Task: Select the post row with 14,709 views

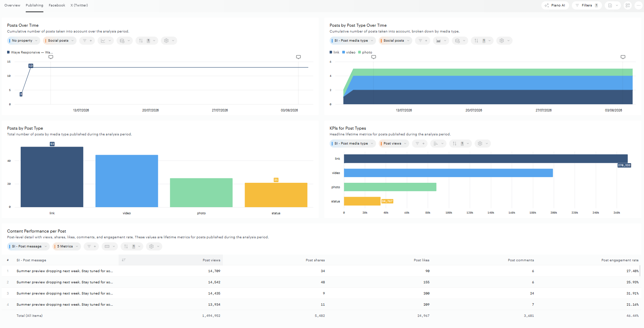Action: tap(321, 271)
